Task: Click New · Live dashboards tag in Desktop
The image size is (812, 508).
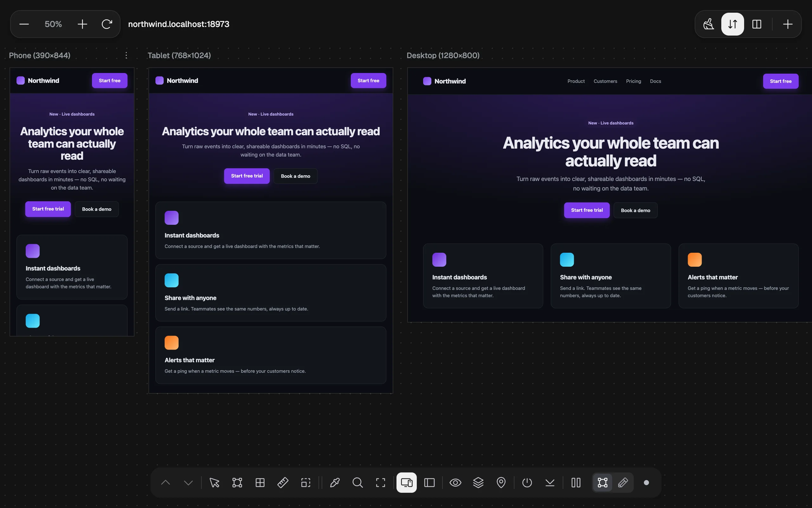Action: click(611, 123)
